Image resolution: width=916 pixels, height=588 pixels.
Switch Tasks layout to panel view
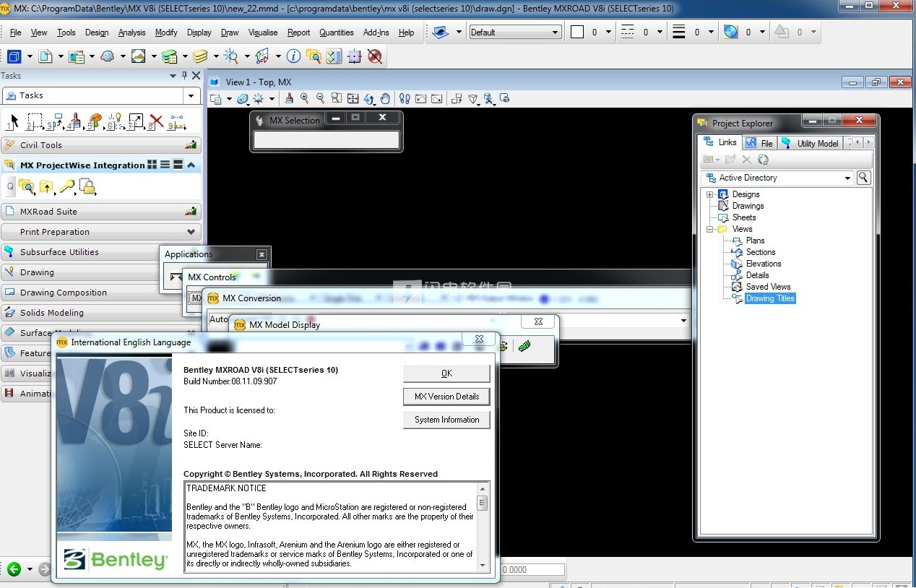(178, 165)
